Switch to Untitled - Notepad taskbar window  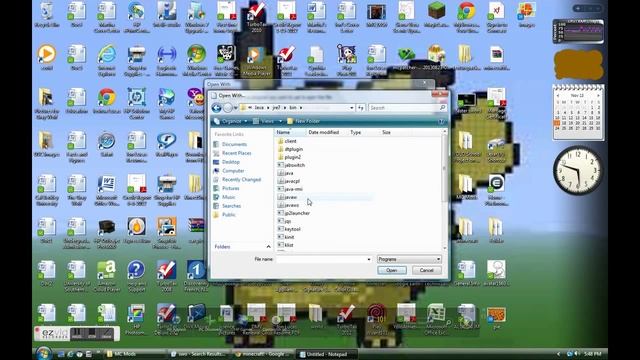tap(327, 354)
